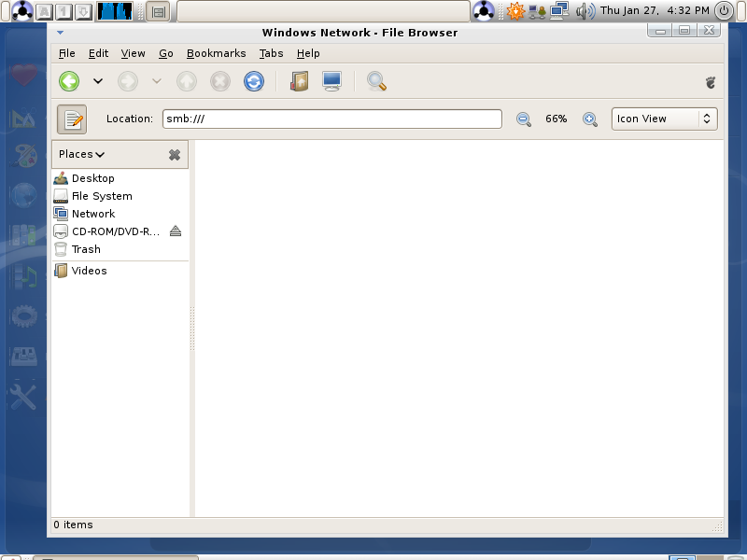The image size is (747, 560).
Task: Zoom in with the plus magnifier
Action: (590, 119)
